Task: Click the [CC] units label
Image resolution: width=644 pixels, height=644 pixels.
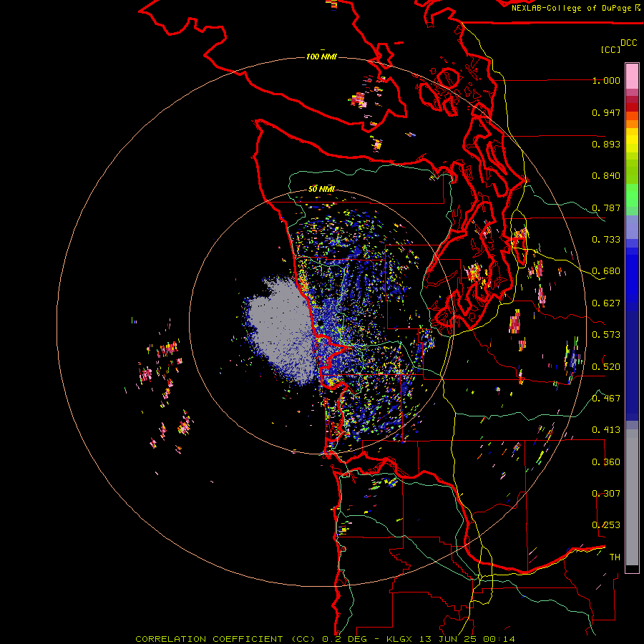Action: pos(610,49)
